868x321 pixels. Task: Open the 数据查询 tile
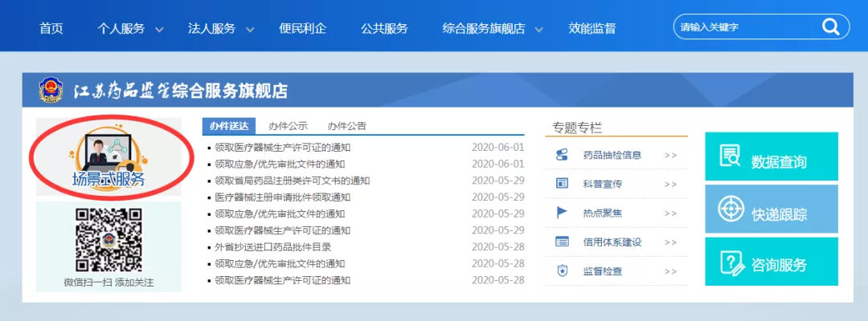click(771, 157)
